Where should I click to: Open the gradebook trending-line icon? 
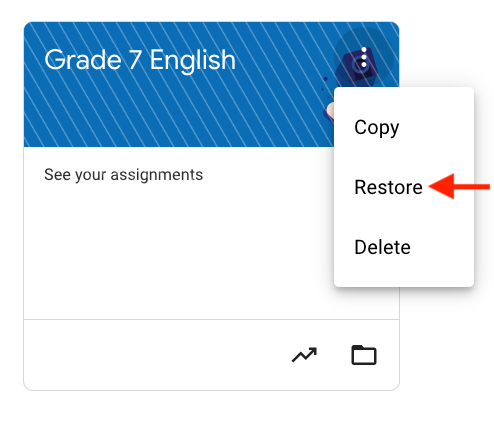coord(304,355)
